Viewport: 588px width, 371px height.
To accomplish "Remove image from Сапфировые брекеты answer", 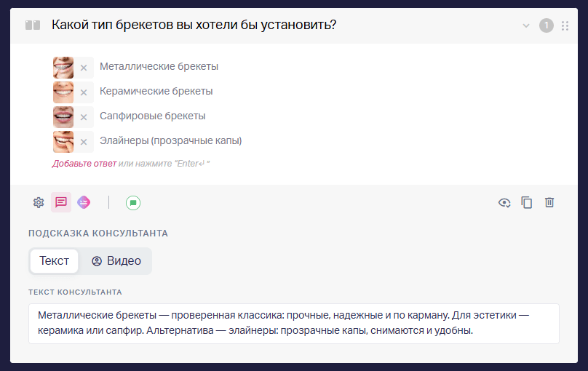I will pyautogui.click(x=84, y=117).
